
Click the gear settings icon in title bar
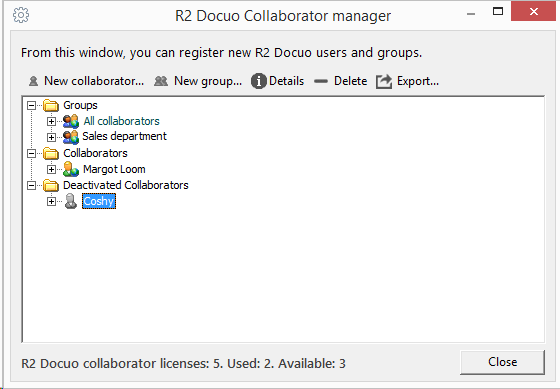(x=21, y=15)
